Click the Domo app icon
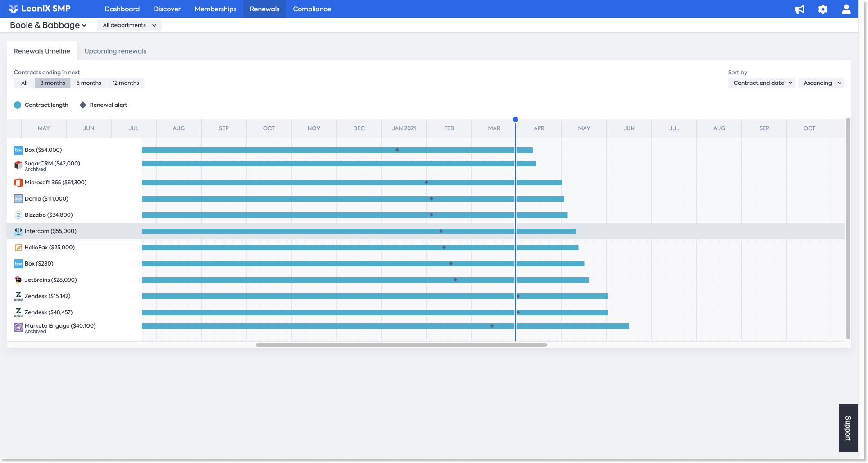Screen dimensions: 868x463 point(18,199)
